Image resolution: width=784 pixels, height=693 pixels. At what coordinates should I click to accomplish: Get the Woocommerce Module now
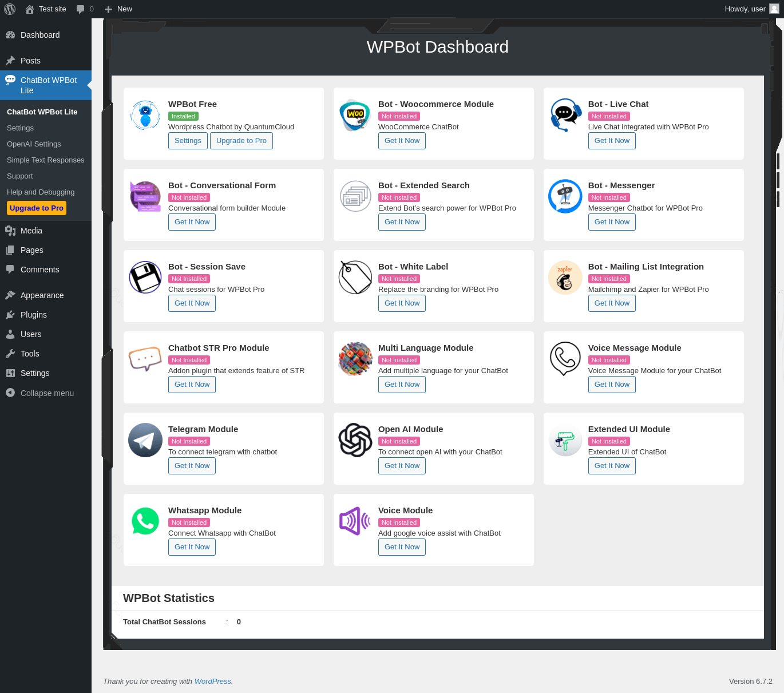(x=402, y=141)
